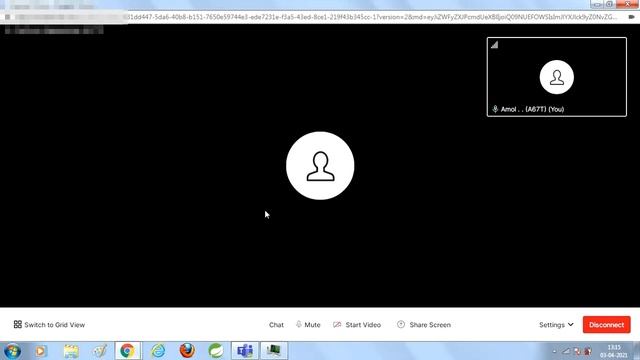The image size is (640, 360).
Task: Click network icon in system tray
Action: [566, 351]
